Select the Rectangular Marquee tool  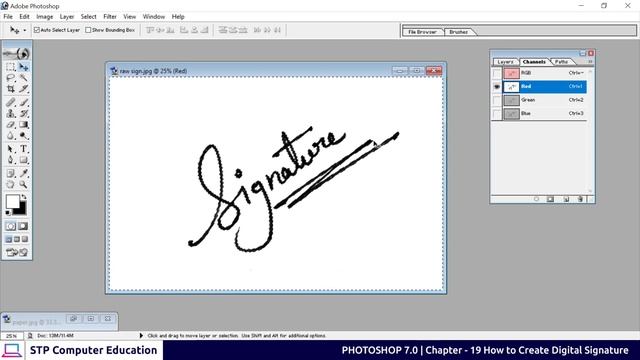tap(11, 67)
